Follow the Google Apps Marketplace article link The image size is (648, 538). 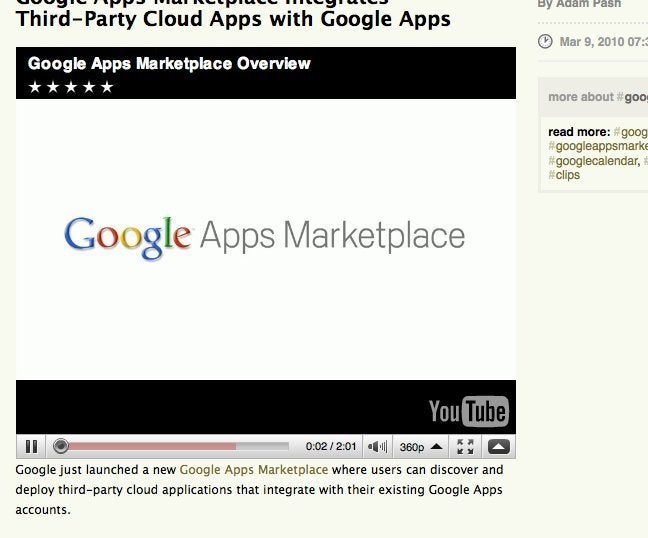coord(254,470)
